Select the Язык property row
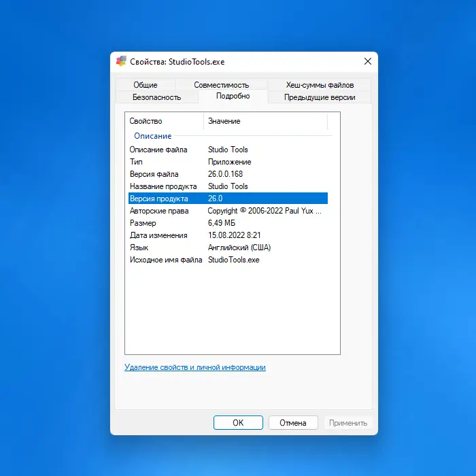This screenshot has height=476, width=476. 228,248
